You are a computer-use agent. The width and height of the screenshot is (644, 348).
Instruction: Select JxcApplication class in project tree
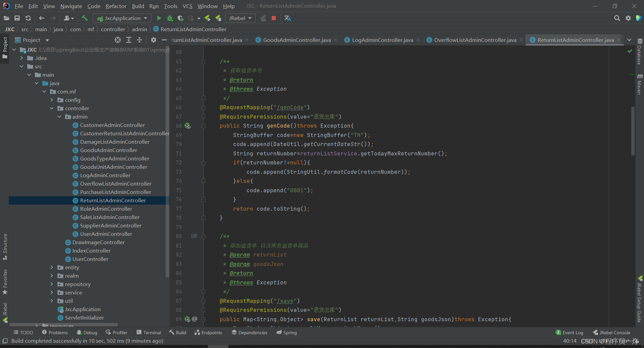(83, 309)
